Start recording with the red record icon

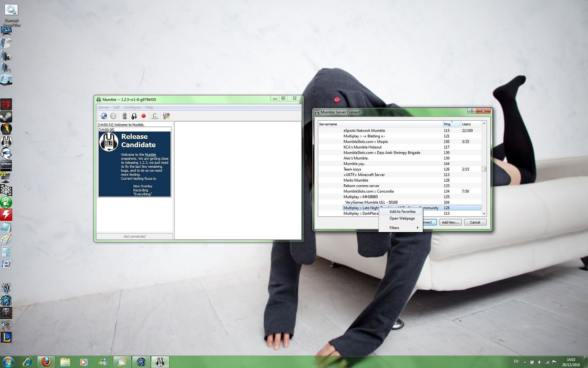click(144, 116)
